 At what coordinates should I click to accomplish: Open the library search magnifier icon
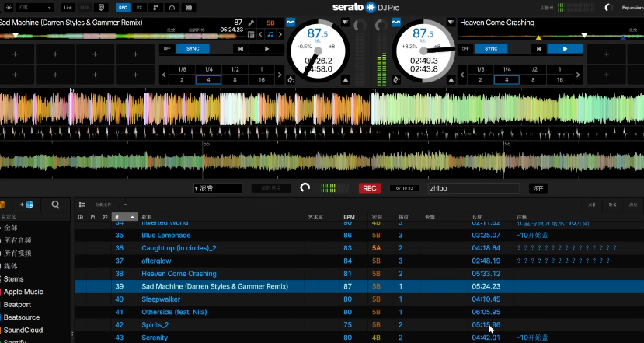(55, 205)
